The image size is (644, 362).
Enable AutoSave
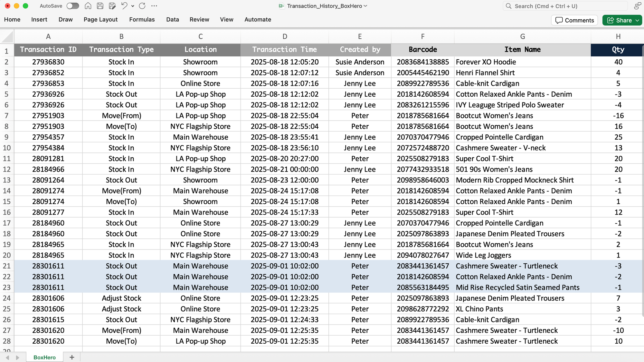click(73, 6)
